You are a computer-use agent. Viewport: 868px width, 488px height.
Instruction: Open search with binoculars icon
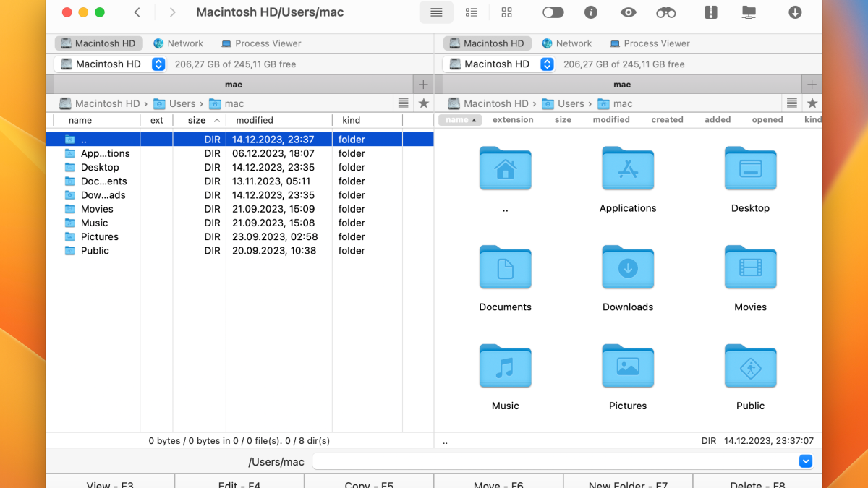click(666, 12)
